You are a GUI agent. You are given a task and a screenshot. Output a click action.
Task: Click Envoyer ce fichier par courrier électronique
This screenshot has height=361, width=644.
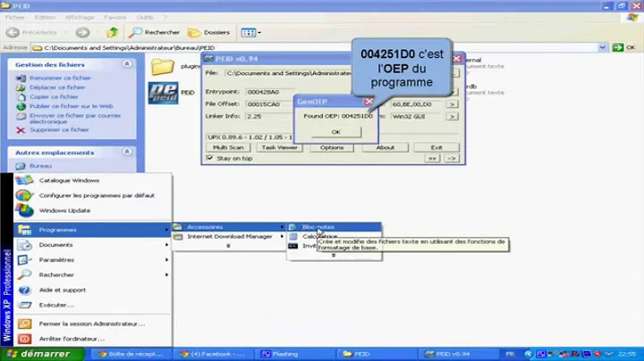75,119
